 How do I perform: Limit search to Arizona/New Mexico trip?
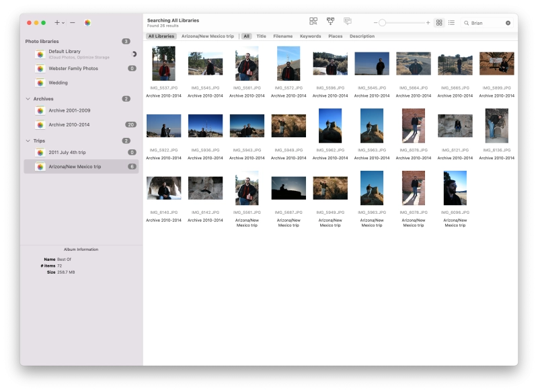207,36
